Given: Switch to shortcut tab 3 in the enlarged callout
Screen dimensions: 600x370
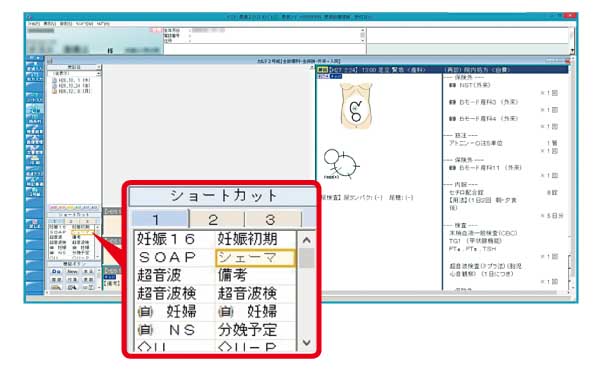Looking at the screenshot, I should 273,220.
